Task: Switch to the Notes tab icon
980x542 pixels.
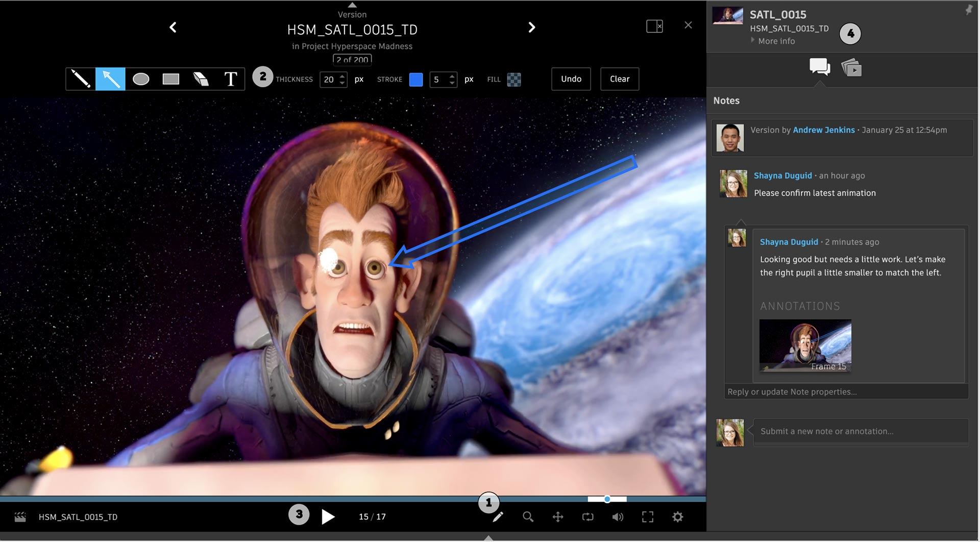Action: point(820,67)
